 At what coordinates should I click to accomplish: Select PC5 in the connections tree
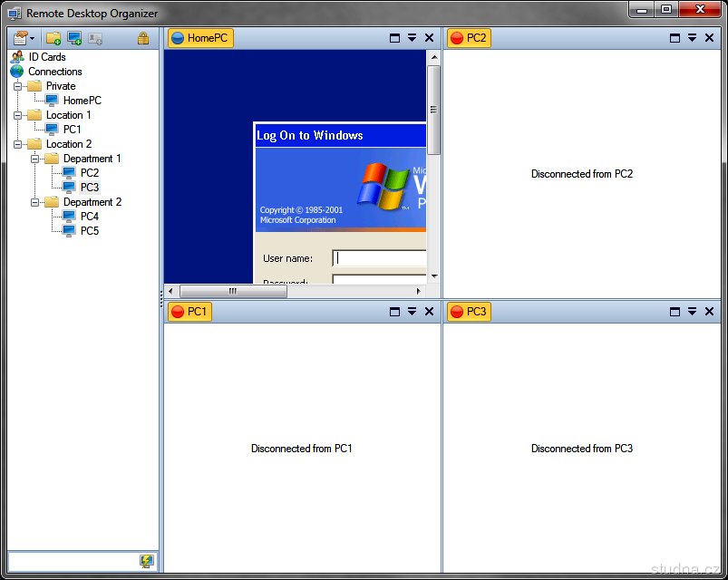point(90,231)
